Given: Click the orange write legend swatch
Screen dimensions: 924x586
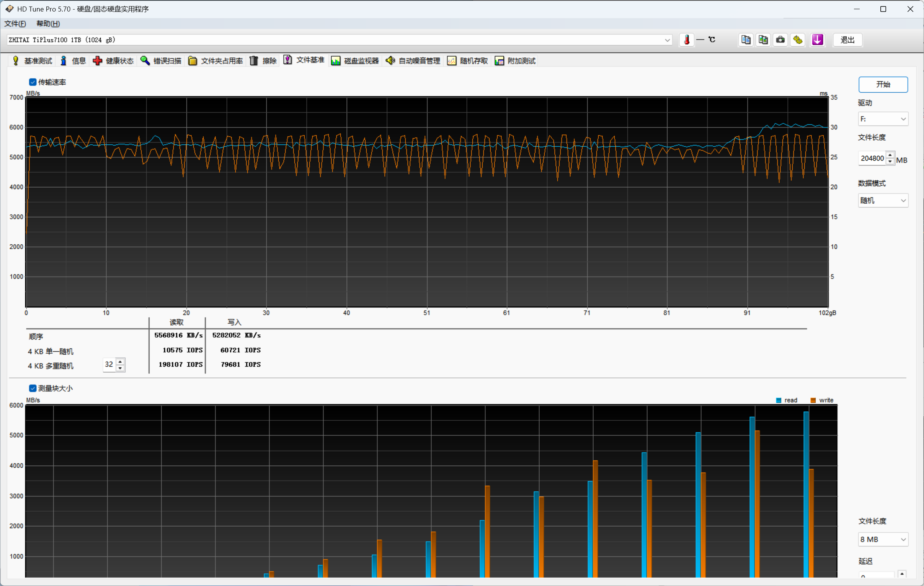Looking at the screenshot, I should (813, 400).
